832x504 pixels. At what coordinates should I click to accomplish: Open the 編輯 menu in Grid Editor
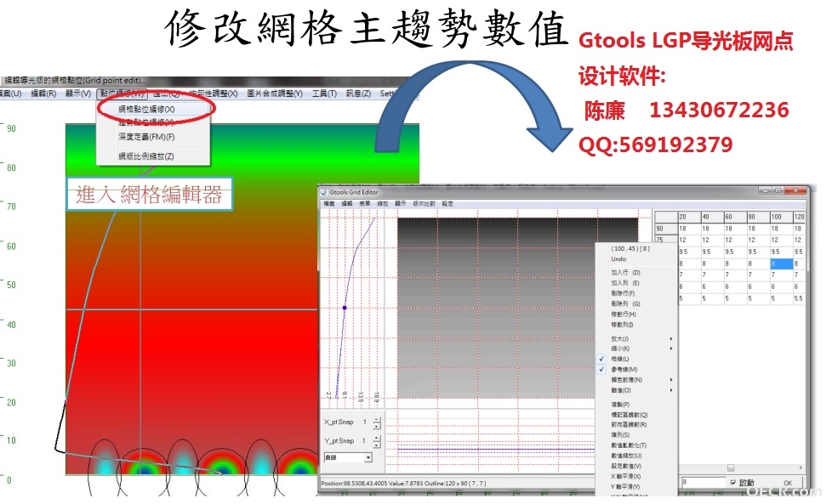346,203
